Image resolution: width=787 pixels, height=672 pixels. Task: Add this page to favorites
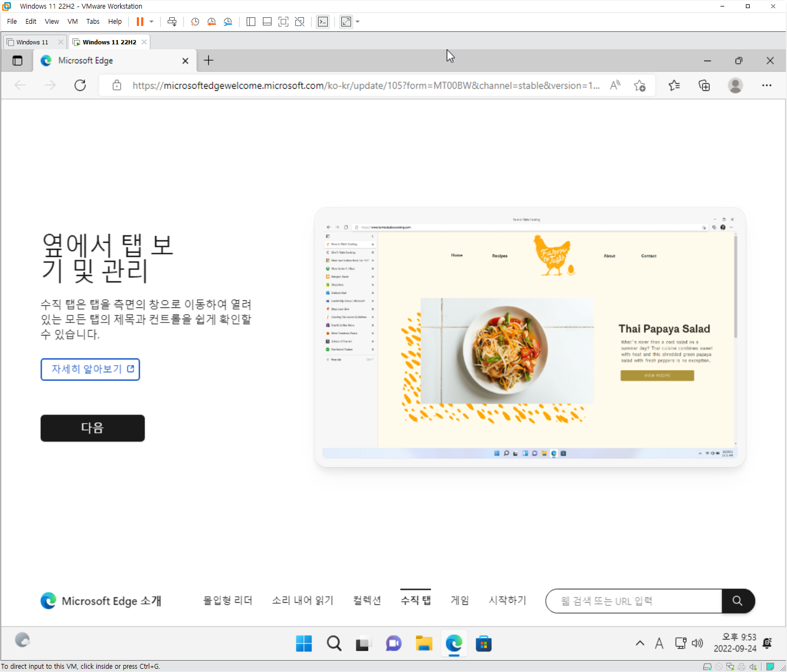639,85
